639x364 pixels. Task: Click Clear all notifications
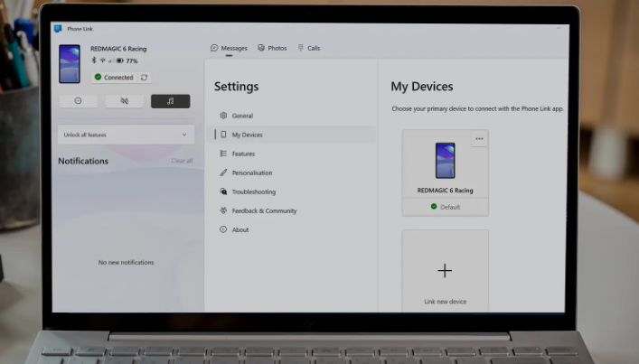(x=182, y=161)
